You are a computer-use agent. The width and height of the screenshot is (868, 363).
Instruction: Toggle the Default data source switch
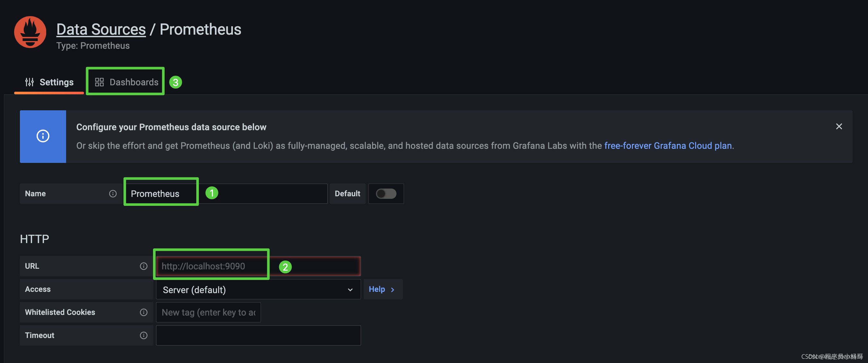386,193
